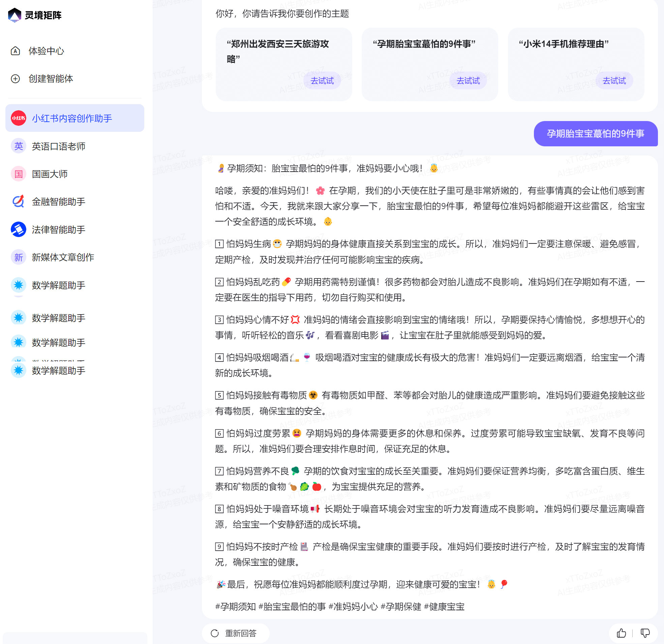
Task: Click the 孕期胎宝宝蕞怕的9件事 message bubble
Action: 596,134
